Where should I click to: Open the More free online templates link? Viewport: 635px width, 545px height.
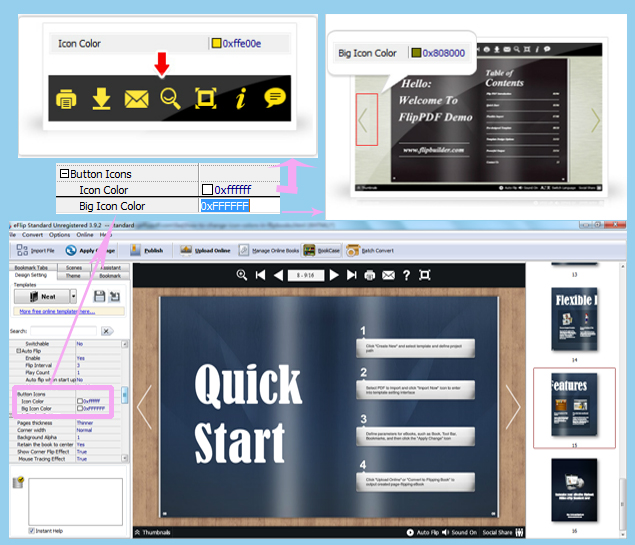point(57,311)
